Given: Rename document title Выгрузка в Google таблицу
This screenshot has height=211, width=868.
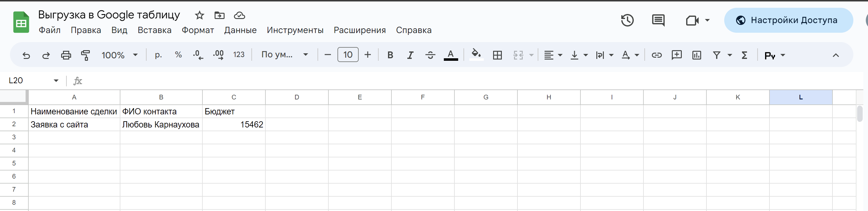Looking at the screenshot, I should tap(109, 15).
